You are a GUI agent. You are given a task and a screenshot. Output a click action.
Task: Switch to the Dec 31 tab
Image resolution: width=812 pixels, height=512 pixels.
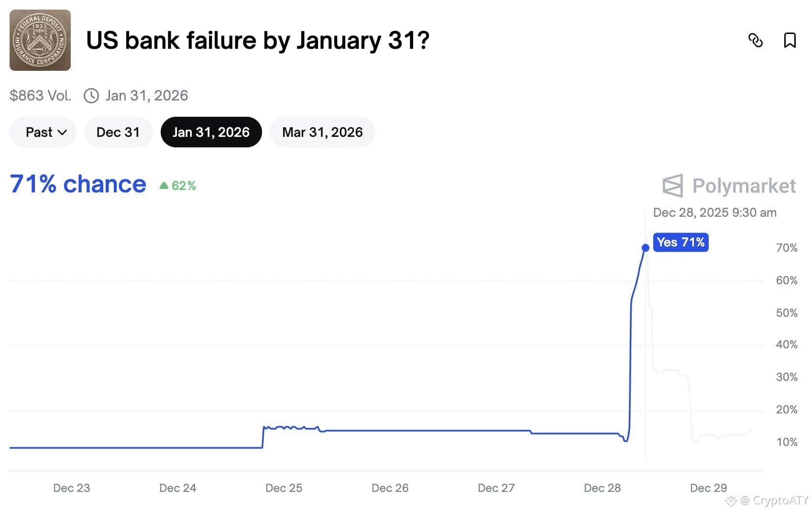(118, 132)
